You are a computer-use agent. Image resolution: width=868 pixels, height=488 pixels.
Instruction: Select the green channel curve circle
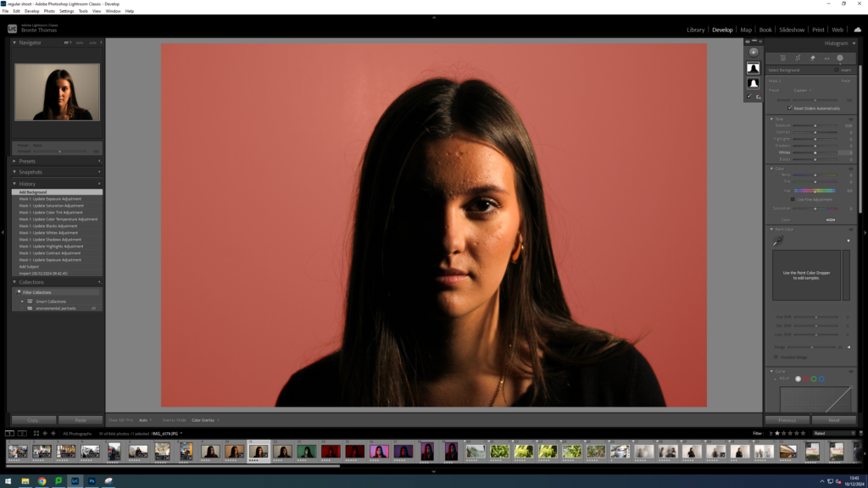(814, 379)
